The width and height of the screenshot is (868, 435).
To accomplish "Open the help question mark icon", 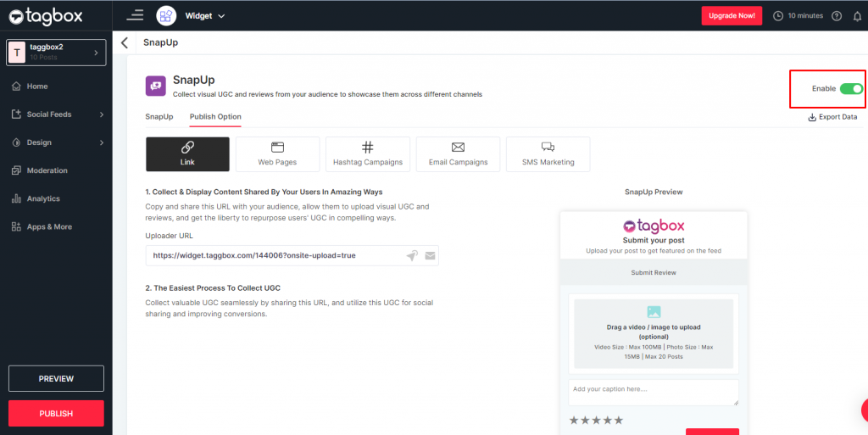I will tap(837, 16).
